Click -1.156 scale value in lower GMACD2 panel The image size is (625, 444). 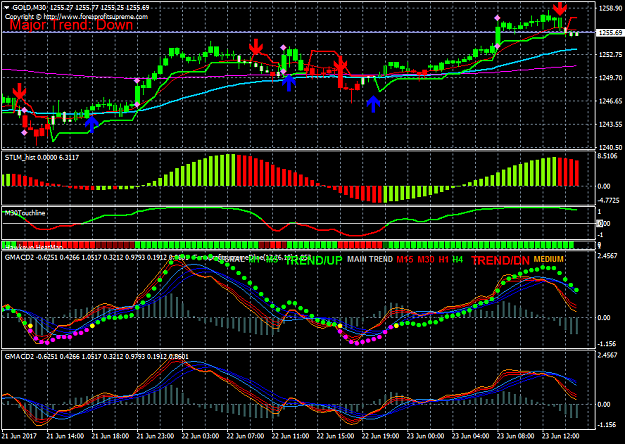pos(607,425)
